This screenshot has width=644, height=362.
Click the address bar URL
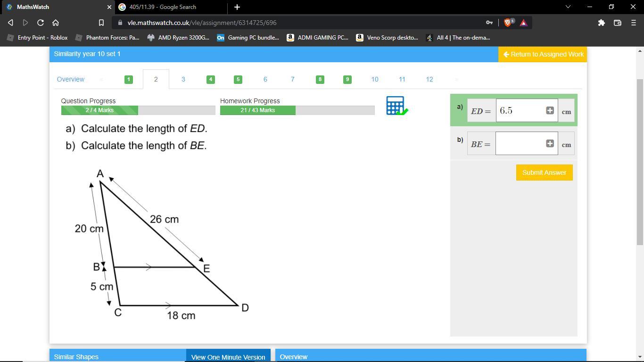coord(202,23)
